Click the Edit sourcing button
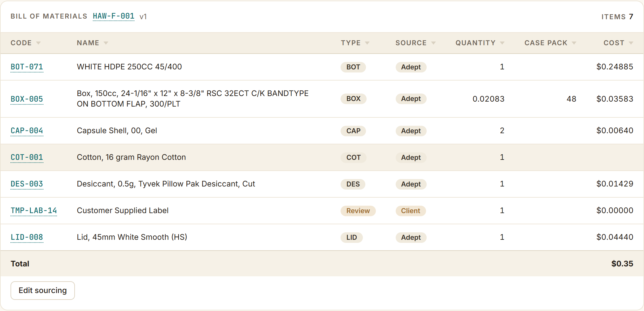This screenshot has width=644, height=311. (x=43, y=291)
